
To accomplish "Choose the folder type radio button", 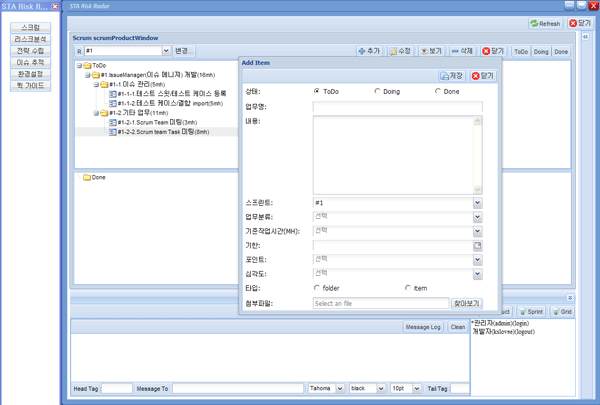I will click(x=317, y=288).
